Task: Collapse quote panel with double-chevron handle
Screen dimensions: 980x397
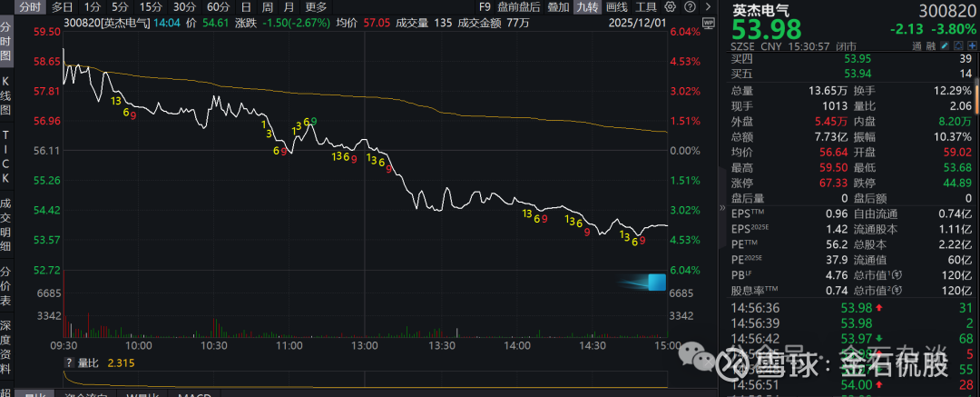Action: [722, 207]
